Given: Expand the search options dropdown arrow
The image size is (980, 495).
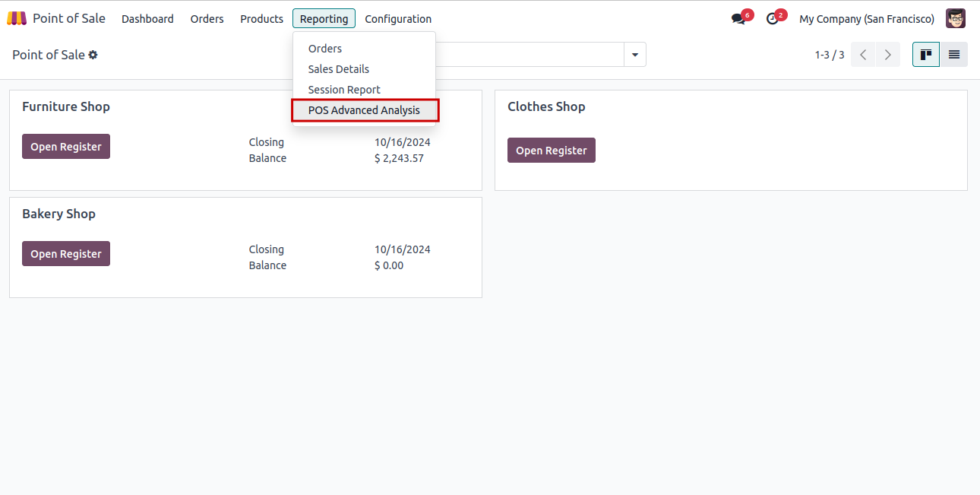Looking at the screenshot, I should tap(634, 55).
